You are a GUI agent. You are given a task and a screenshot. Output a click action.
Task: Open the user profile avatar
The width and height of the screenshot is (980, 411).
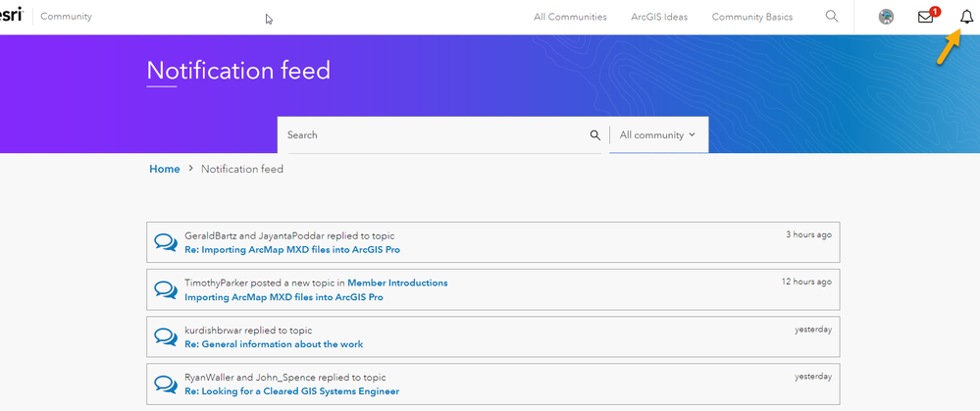886,17
